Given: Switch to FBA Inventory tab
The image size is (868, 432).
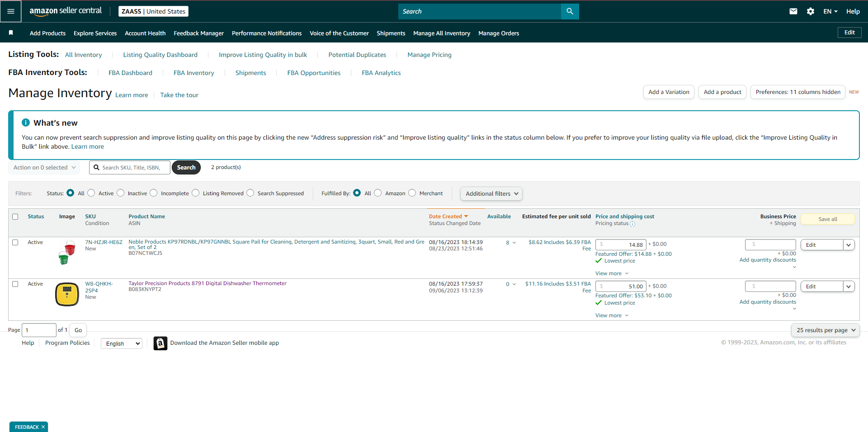Looking at the screenshot, I should click(x=194, y=73).
